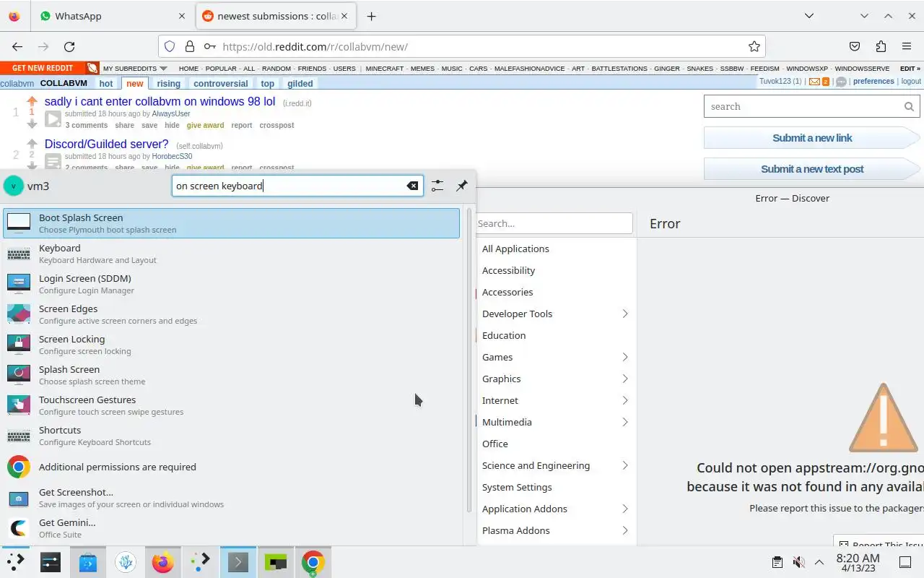Open the 'sadly i cant enter collabvm' post link
This screenshot has height=578, width=924.
160,102
